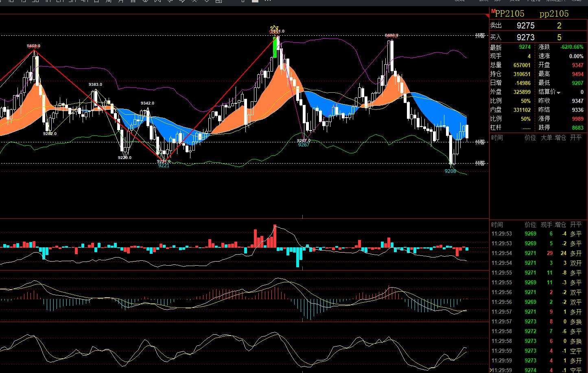
Task: Click the cyan 9208 low price label
Action: (450, 171)
